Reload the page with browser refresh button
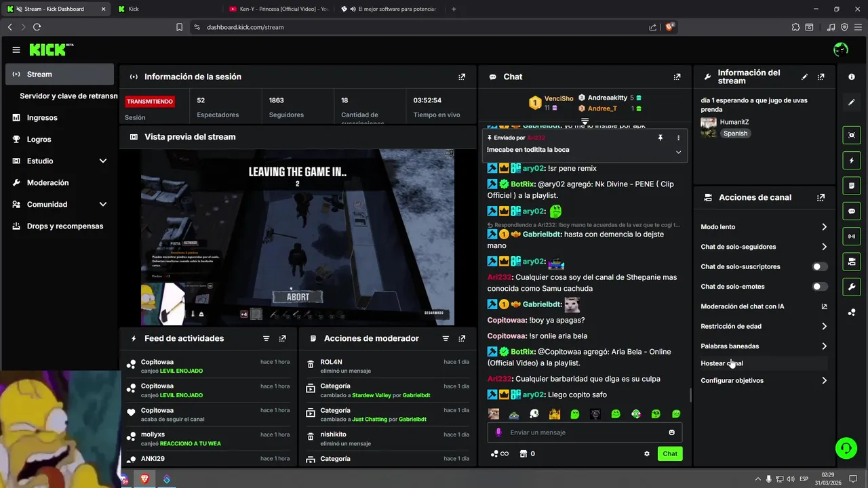The image size is (868, 488). (x=37, y=27)
